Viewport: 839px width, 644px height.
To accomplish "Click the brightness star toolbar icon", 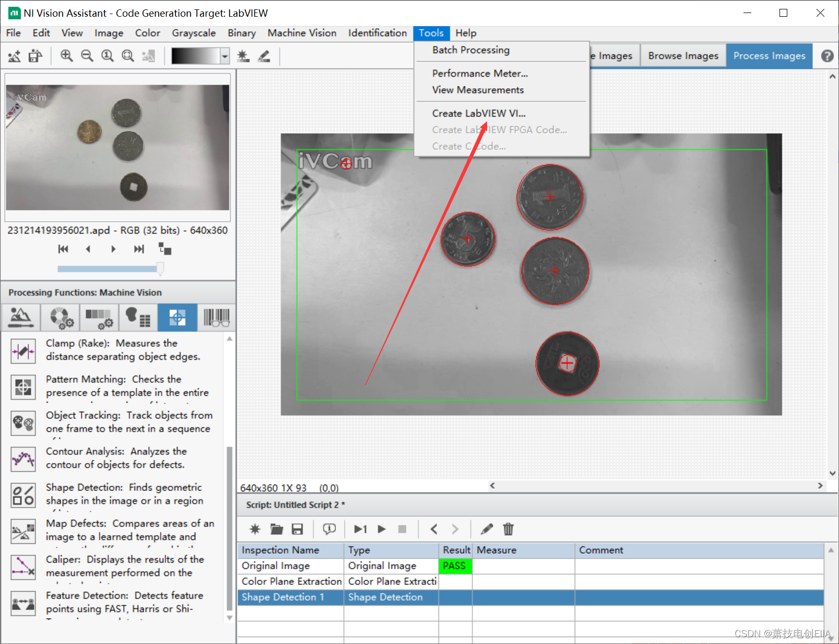I will (x=243, y=56).
